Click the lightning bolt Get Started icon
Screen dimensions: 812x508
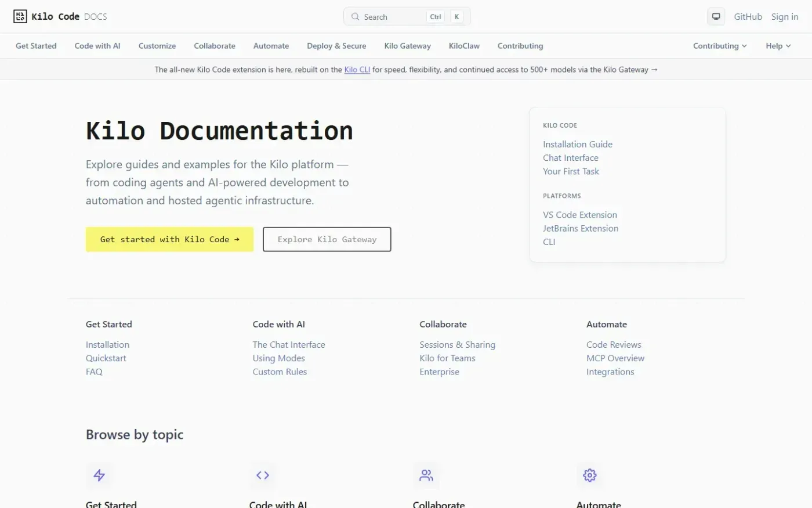[x=99, y=475]
